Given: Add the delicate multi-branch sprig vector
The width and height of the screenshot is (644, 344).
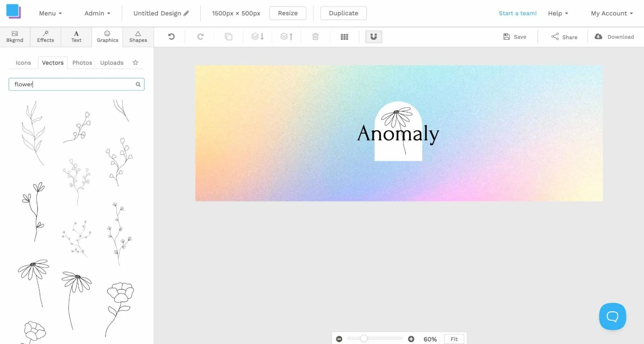Looking at the screenshot, I should click(x=77, y=182).
